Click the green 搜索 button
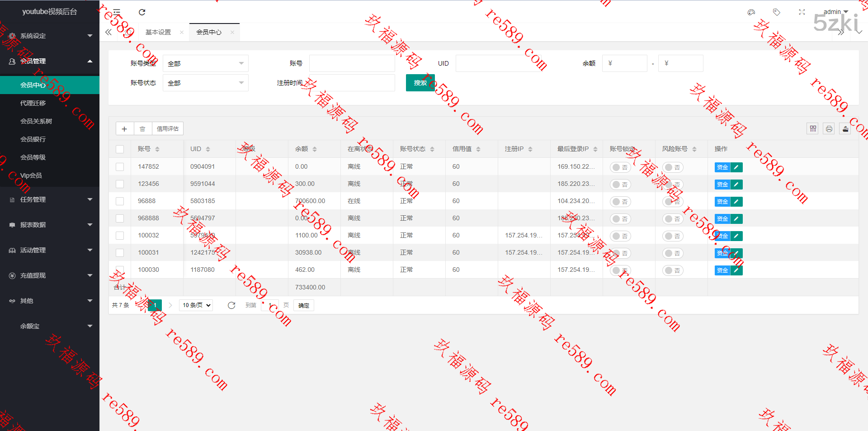 [420, 83]
